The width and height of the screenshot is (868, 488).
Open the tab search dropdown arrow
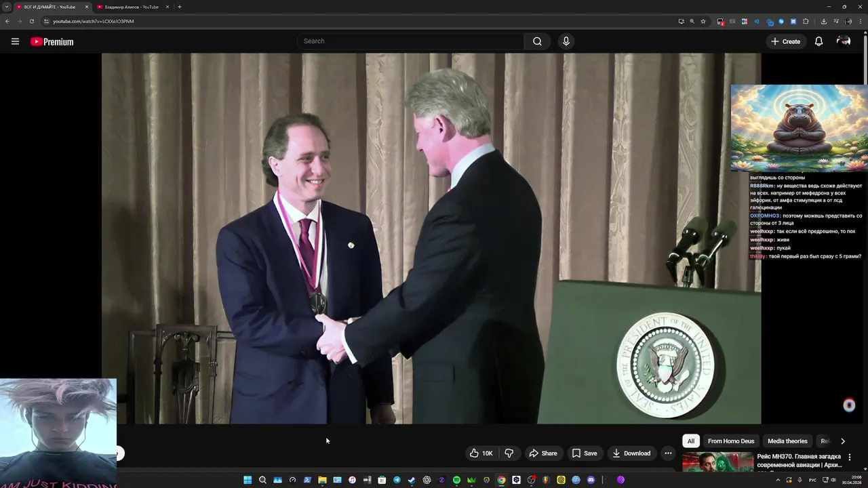[6, 7]
